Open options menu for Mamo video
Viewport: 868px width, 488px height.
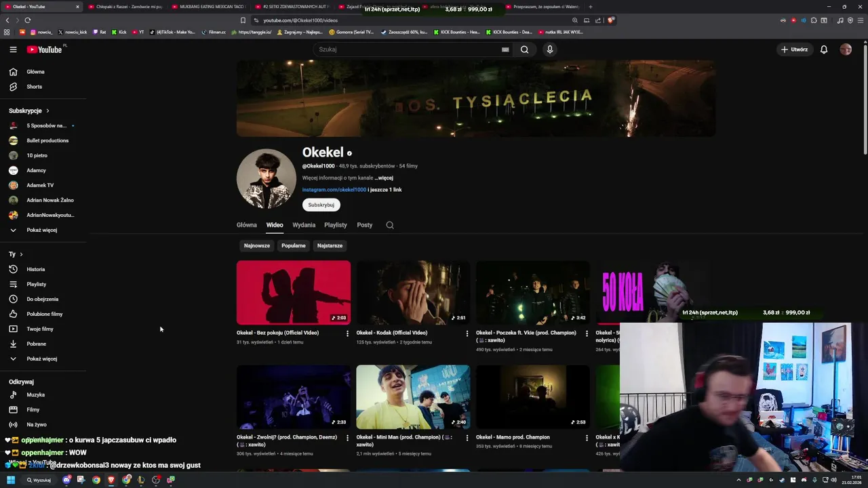click(x=587, y=438)
